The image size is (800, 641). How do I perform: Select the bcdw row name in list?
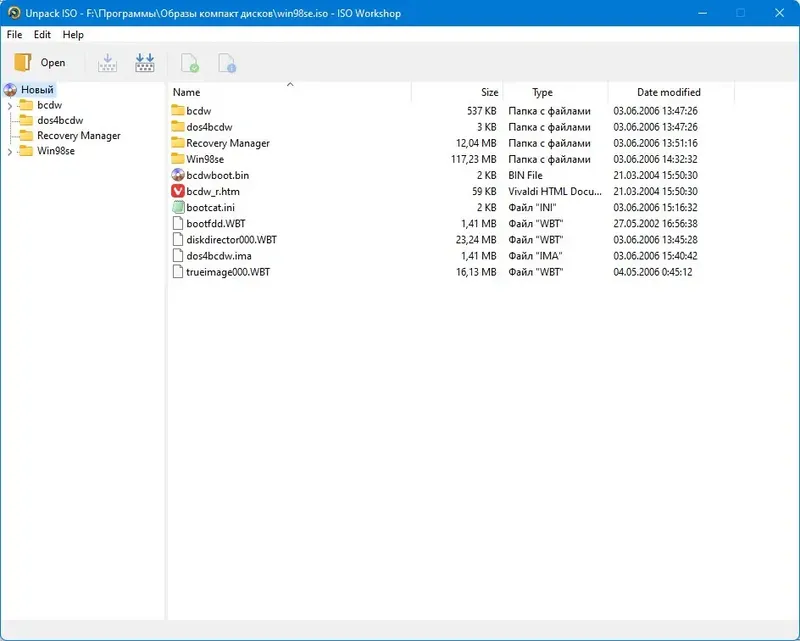pyautogui.click(x=198, y=111)
